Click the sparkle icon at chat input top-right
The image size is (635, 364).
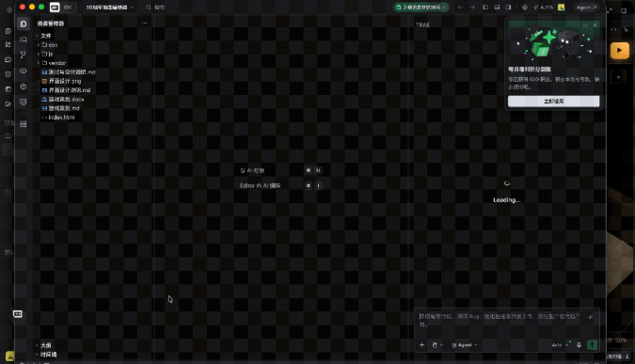coord(591,317)
